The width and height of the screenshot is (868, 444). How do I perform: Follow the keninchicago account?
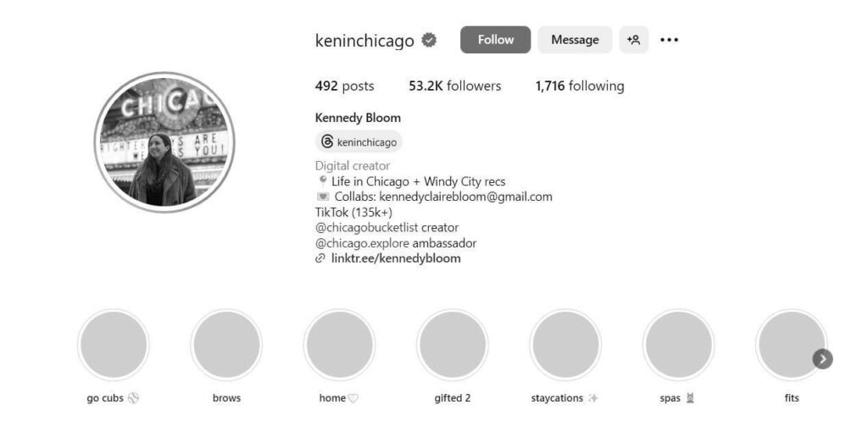pyautogui.click(x=495, y=40)
